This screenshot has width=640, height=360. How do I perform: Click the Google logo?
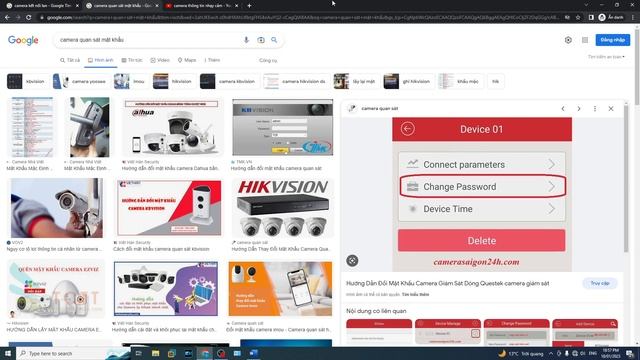click(x=23, y=40)
